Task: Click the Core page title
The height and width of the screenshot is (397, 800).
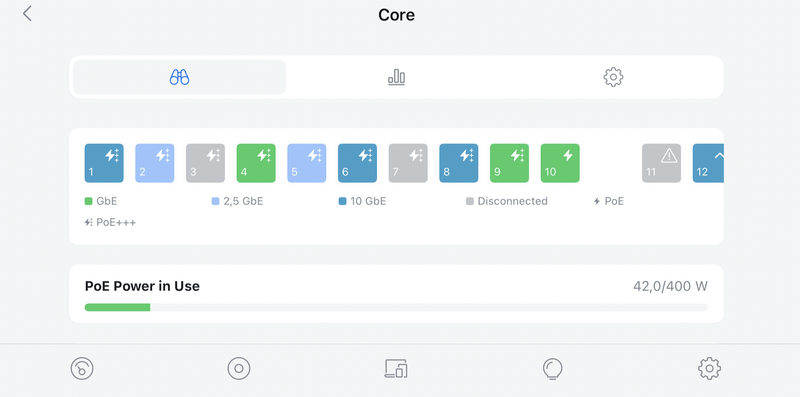Action: point(396,15)
